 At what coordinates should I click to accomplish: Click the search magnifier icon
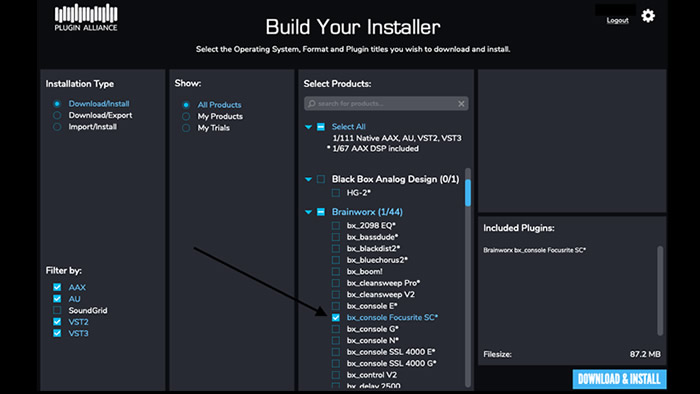tap(312, 104)
